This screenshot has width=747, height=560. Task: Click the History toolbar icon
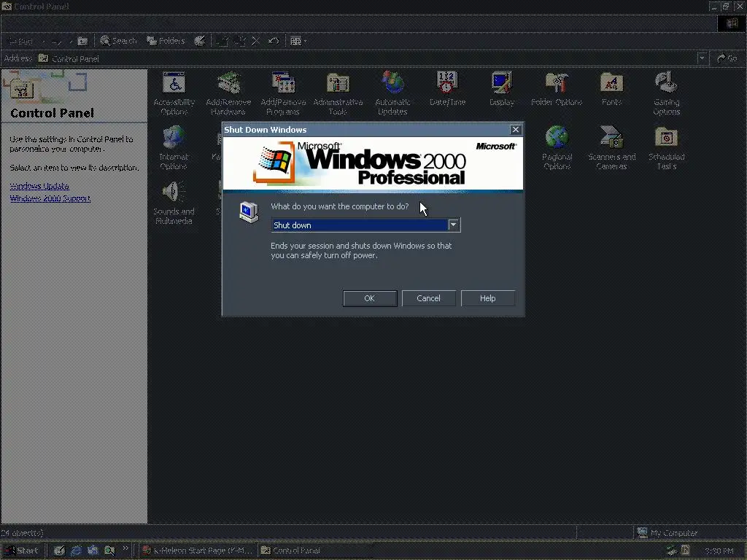200,41
